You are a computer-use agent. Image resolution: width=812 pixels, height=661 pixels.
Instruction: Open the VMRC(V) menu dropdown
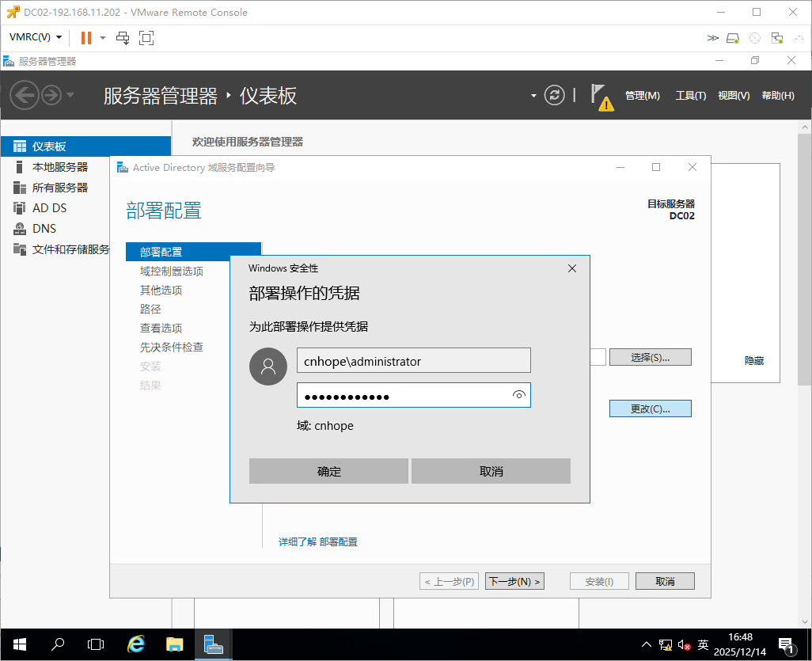pos(35,37)
